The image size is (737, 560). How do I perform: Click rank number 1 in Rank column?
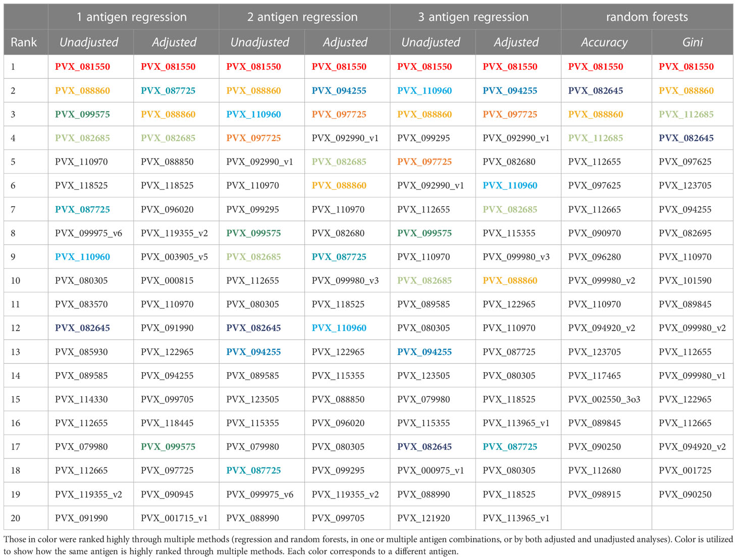tap(13, 67)
